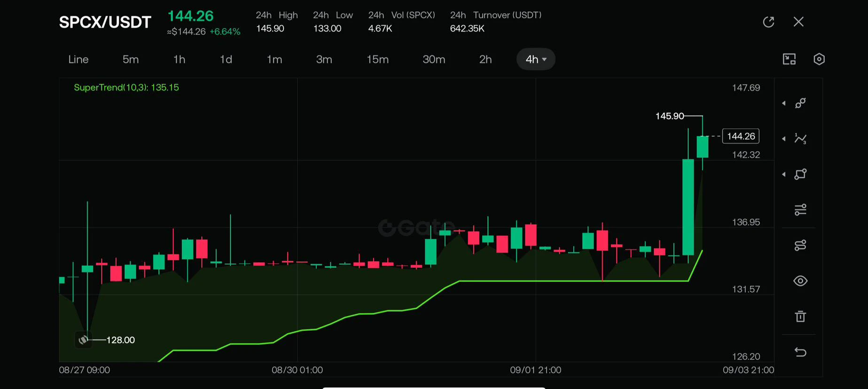Click the 08/30 01:00 time axis label

coord(297,370)
